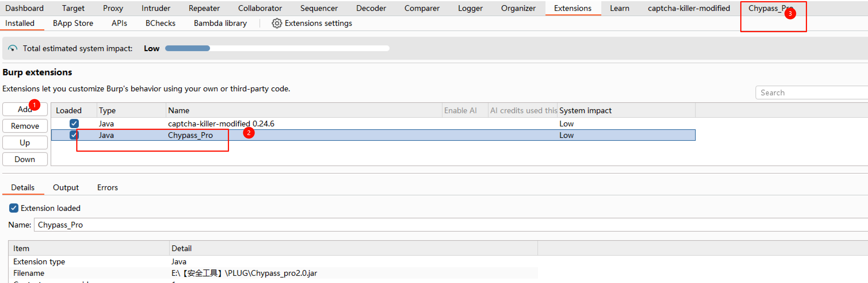Switch to the Output tab
Viewport: 868px width, 283px height.
[x=66, y=187]
